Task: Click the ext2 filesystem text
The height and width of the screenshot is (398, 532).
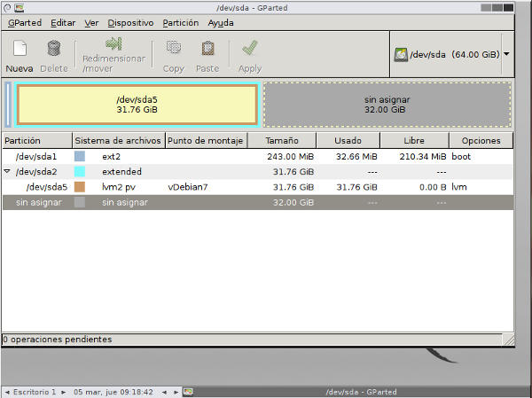Action: click(x=111, y=157)
